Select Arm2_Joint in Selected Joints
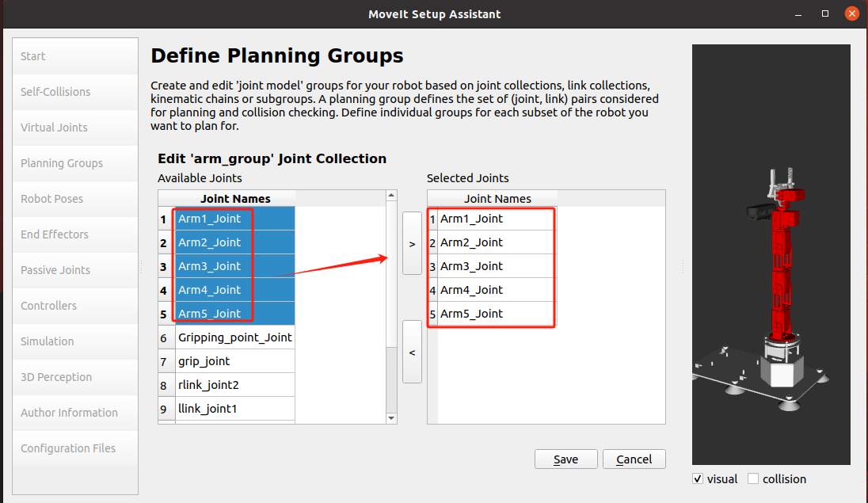Image resolution: width=868 pixels, height=503 pixels. pos(497,242)
